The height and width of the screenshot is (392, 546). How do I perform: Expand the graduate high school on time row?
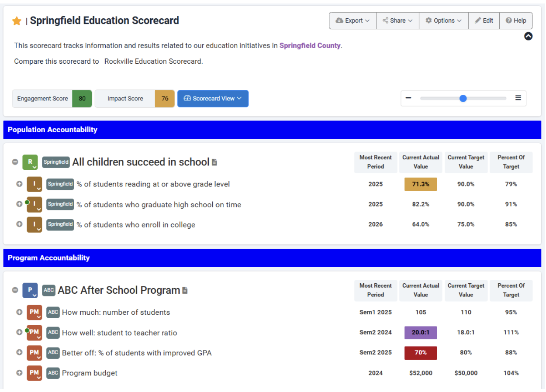(19, 204)
